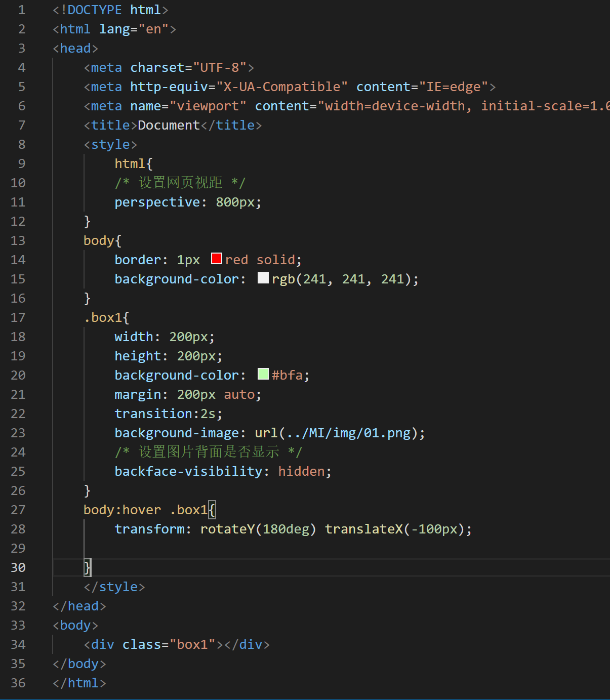Viewport: 610px width, 700px height.
Task: Click opening '<body>' tag on line 33
Action: click(75, 625)
